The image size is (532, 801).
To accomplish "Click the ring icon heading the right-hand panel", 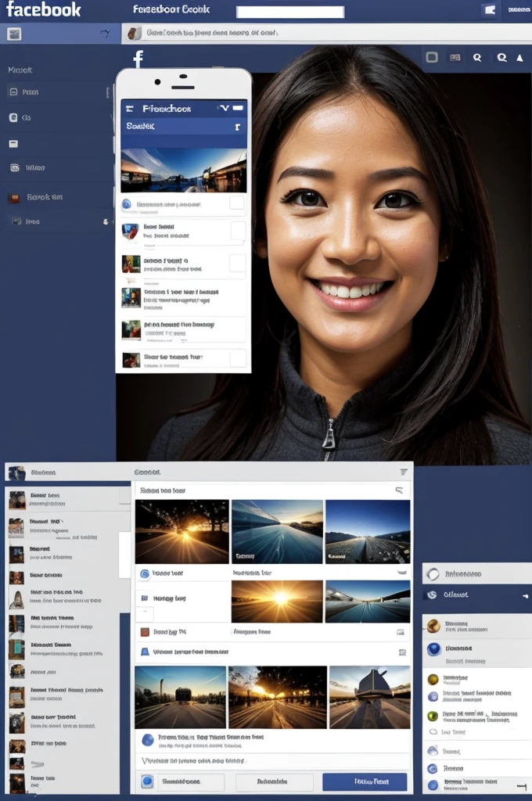I will (x=433, y=574).
